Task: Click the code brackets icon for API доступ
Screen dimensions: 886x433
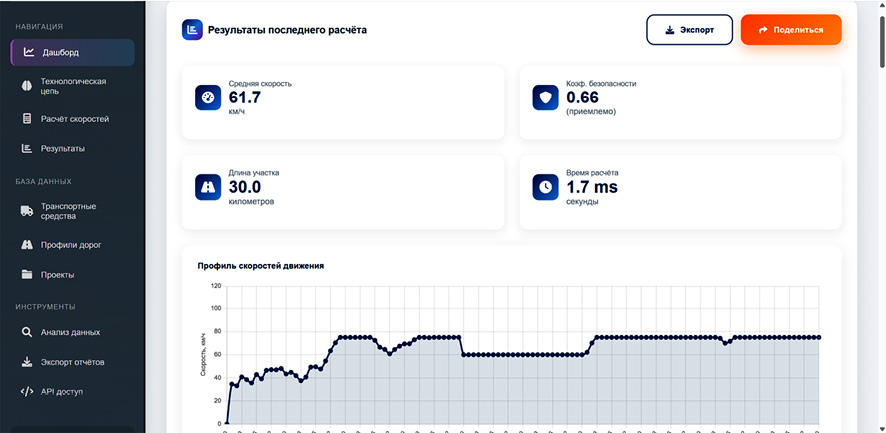Action: pos(27,392)
